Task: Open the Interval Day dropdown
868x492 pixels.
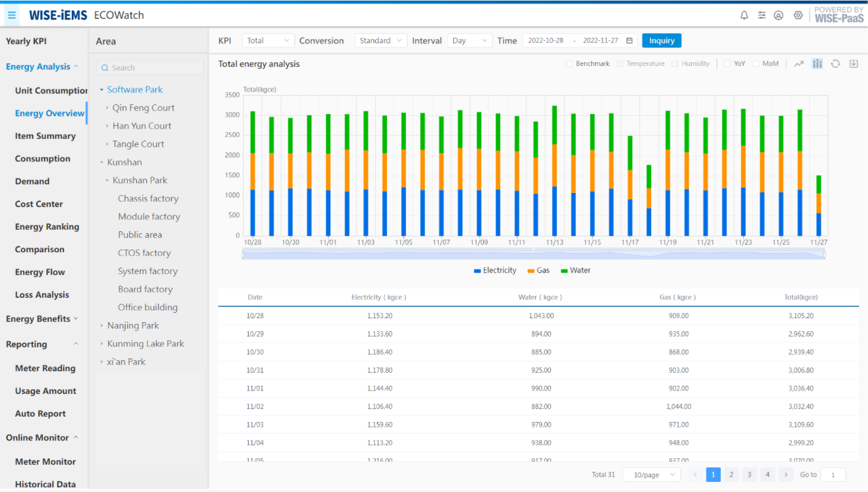Action: tap(470, 40)
